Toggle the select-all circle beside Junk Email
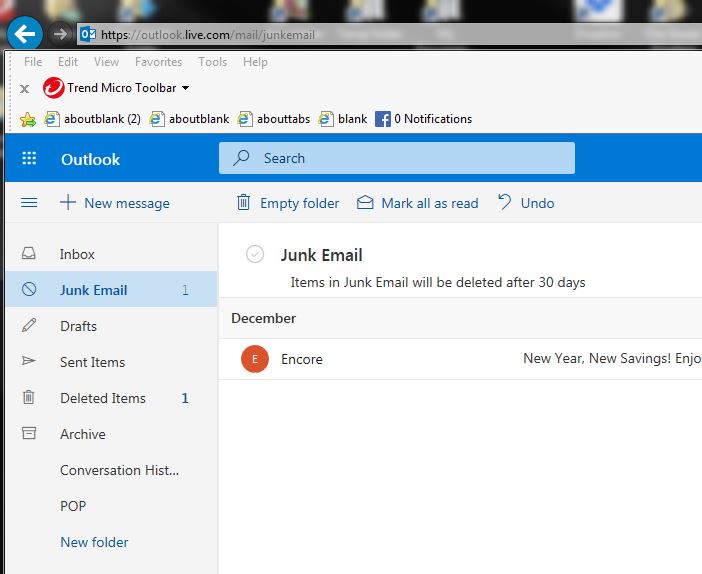Screen dimensions: 702x574 click(x=255, y=254)
